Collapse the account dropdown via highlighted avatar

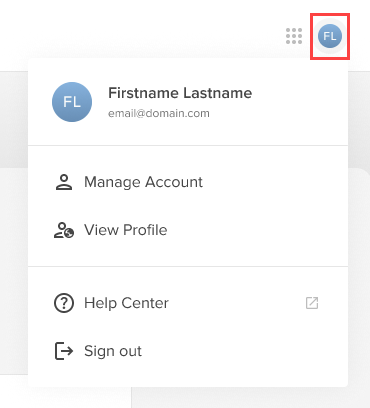330,36
